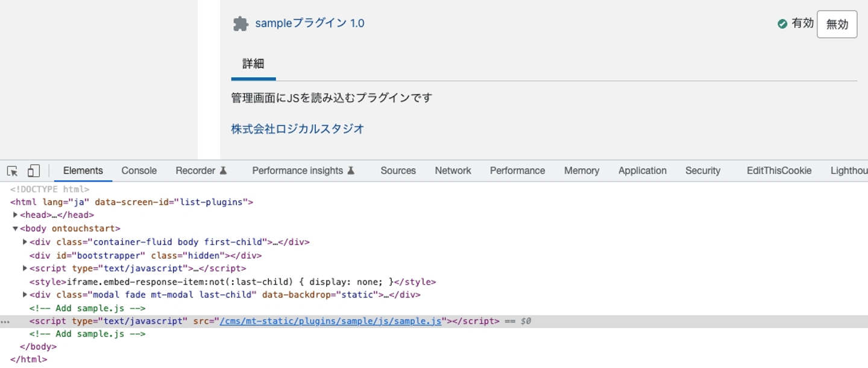Open the Network tab
The image size is (868, 368).
[x=453, y=171]
